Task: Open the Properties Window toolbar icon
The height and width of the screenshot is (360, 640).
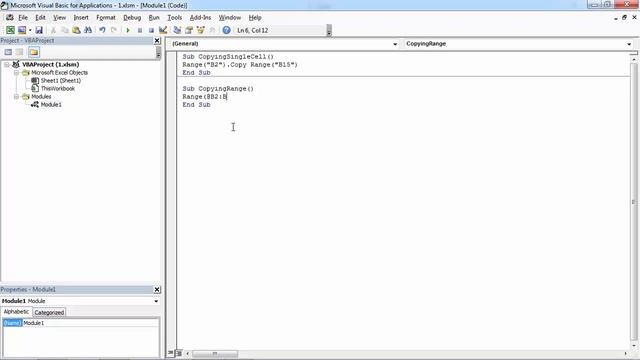Action: [x=189, y=30]
